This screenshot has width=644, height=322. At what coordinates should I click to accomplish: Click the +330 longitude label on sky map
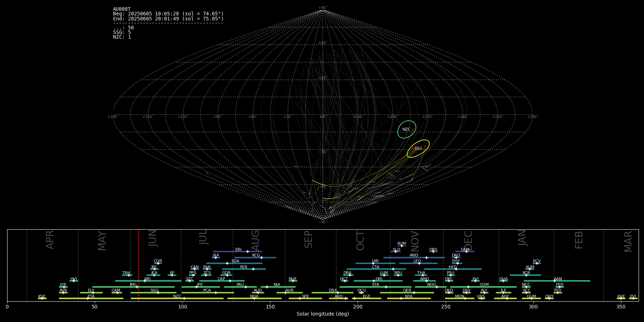click(357, 117)
